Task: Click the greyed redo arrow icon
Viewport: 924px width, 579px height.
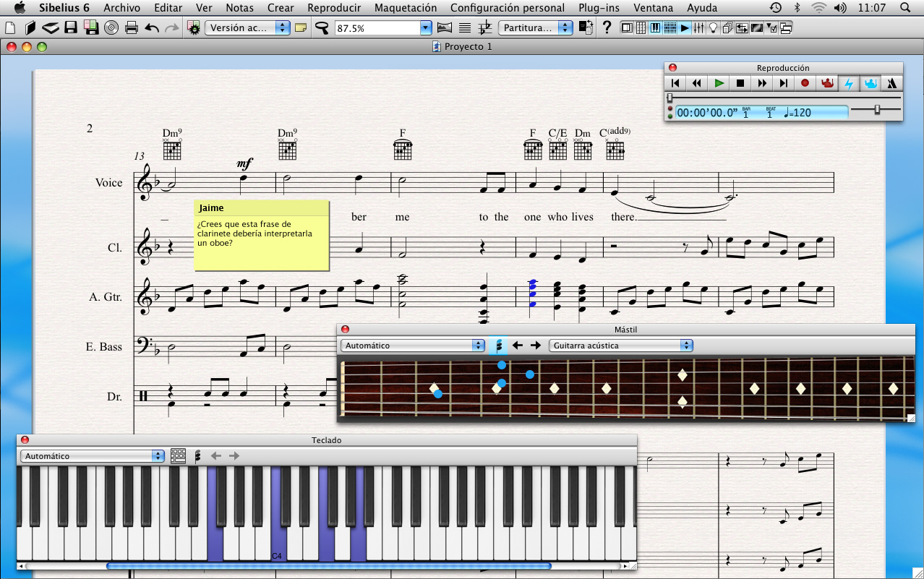Action: coord(171,28)
